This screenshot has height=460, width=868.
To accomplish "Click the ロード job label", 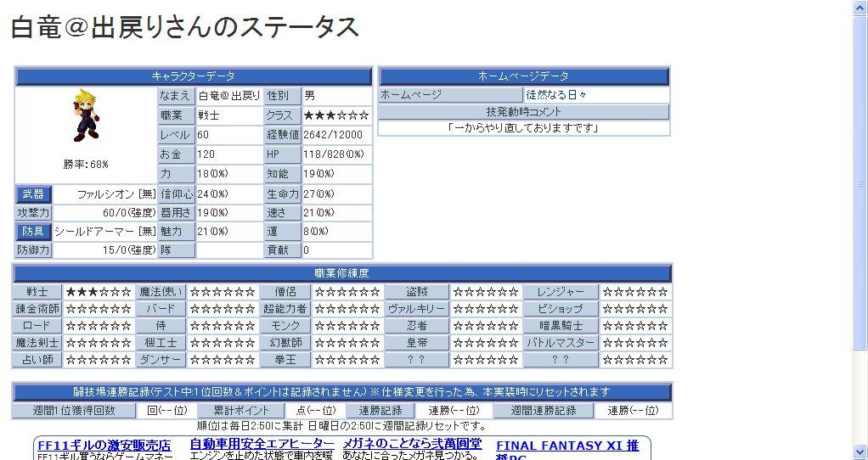I will coord(37,326).
